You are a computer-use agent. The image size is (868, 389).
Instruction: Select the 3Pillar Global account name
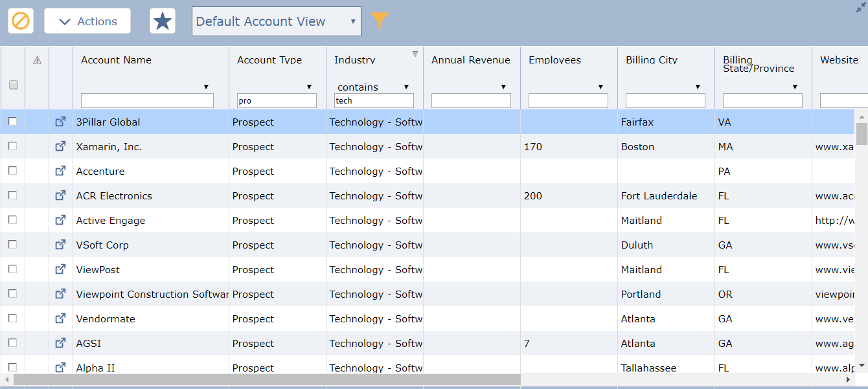click(x=108, y=121)
